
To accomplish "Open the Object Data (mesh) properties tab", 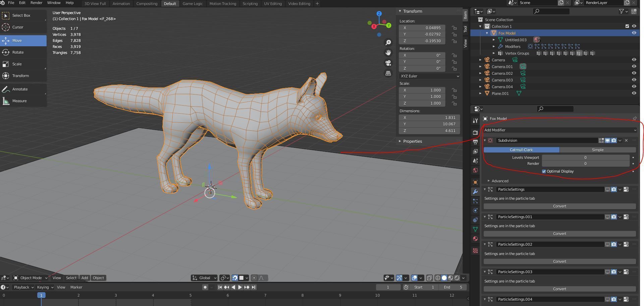I will tap(475, 229).
